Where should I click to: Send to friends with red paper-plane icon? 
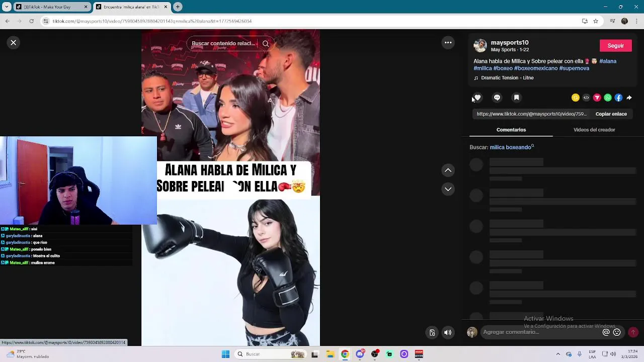(597, 98)
